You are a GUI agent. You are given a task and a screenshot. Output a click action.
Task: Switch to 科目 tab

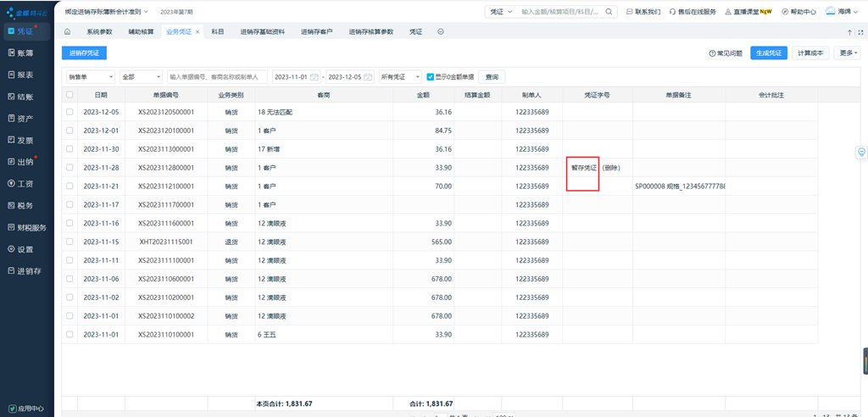coord(218,32)
